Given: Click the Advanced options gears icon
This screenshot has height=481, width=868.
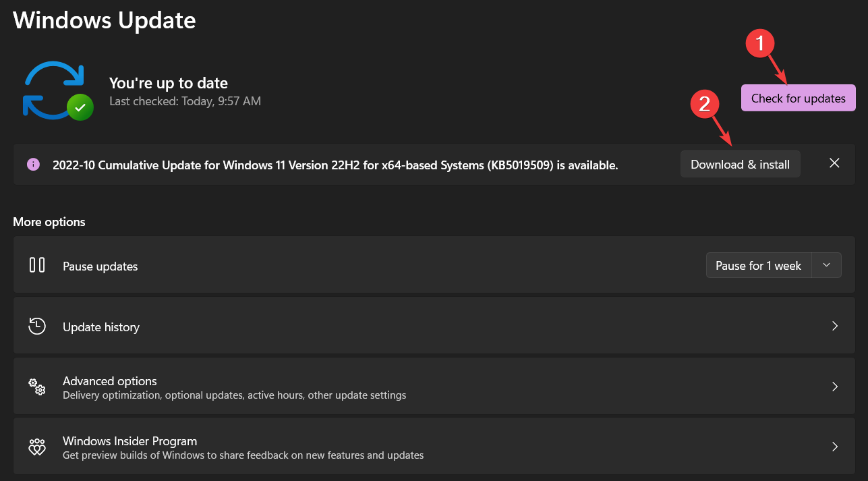Looking at the screenshot, I should 36,387.
